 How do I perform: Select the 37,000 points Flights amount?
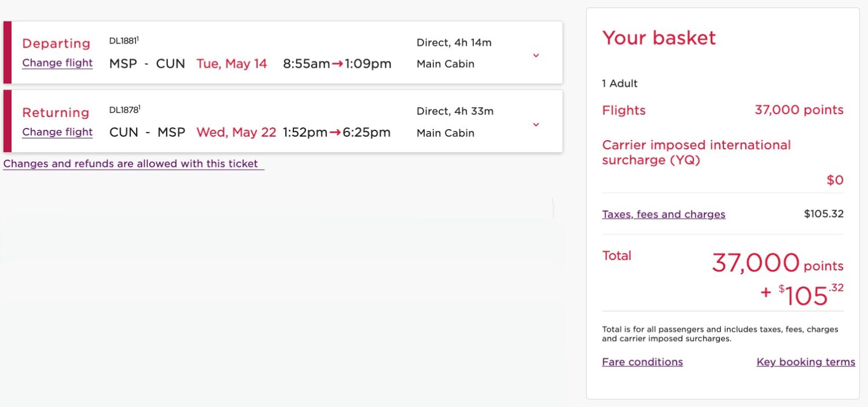(x=799, y=110)
